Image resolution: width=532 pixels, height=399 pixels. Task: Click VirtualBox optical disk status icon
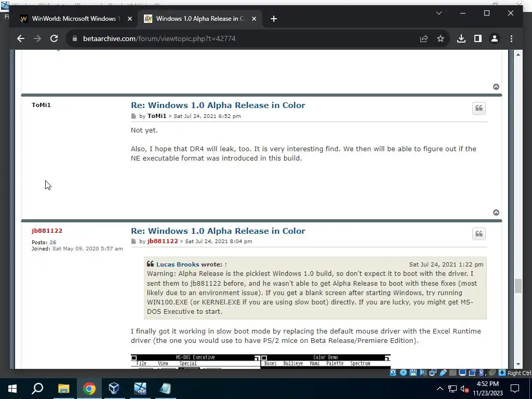click(x=403, y=373)
